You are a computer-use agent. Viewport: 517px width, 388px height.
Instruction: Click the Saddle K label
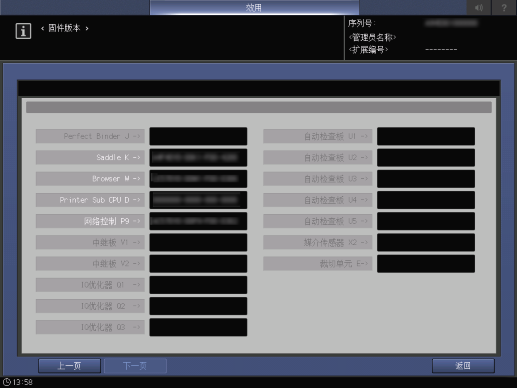[x=90, y=157]
